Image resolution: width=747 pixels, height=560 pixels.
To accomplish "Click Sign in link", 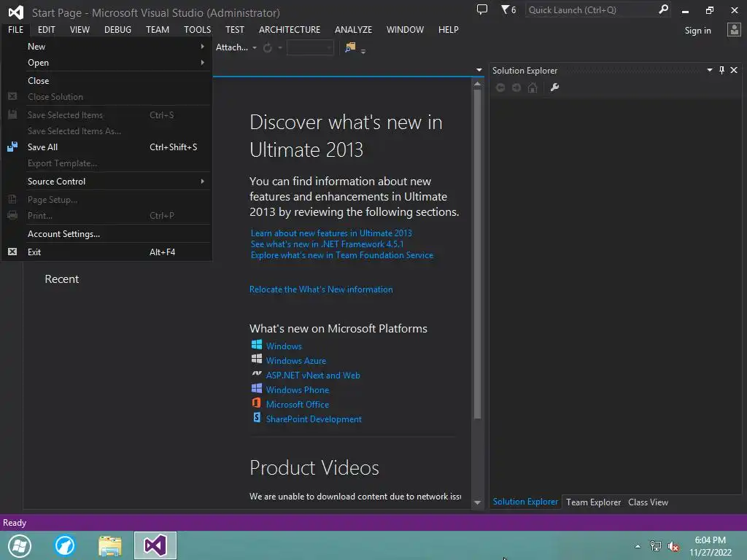I will (x=697, y=31).
